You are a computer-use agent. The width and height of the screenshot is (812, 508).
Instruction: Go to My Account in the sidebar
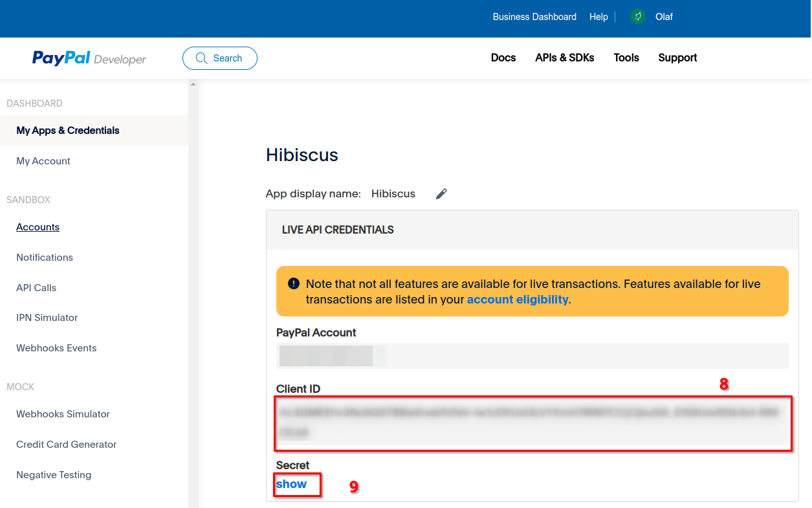pos(43,161)
